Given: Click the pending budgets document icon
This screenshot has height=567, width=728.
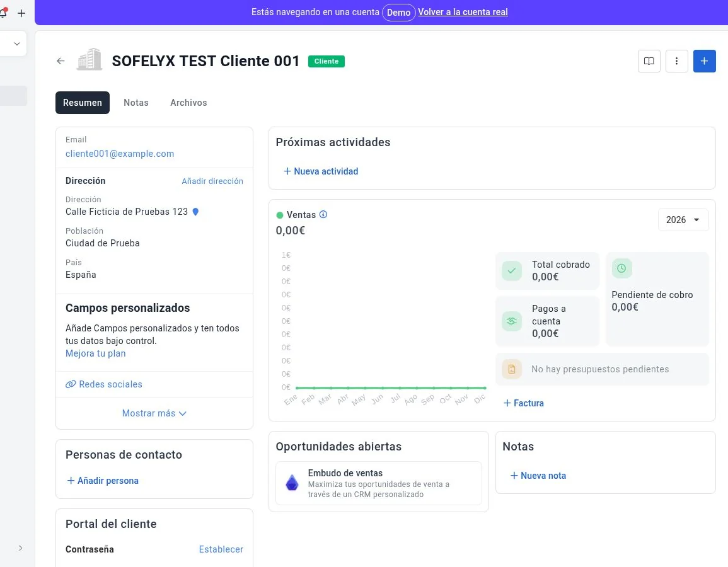Looking at the screenshot, I should point(512,369).
